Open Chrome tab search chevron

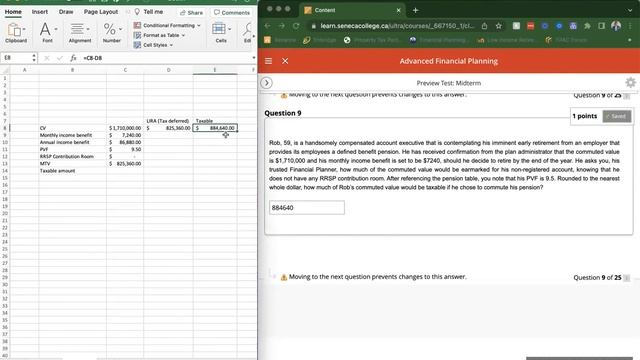point(631,10)
